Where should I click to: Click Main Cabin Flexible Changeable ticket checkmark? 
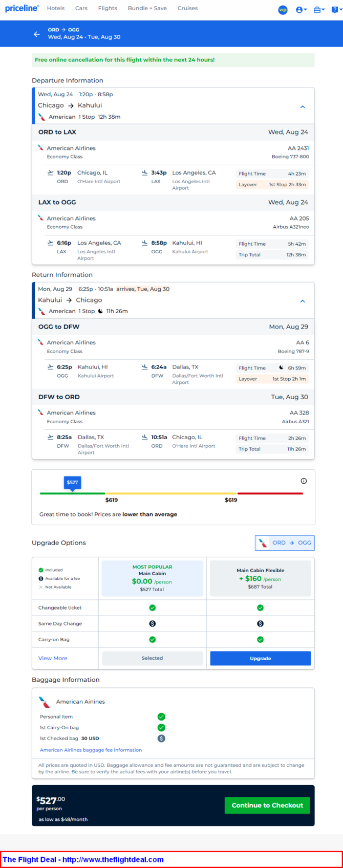260,607
